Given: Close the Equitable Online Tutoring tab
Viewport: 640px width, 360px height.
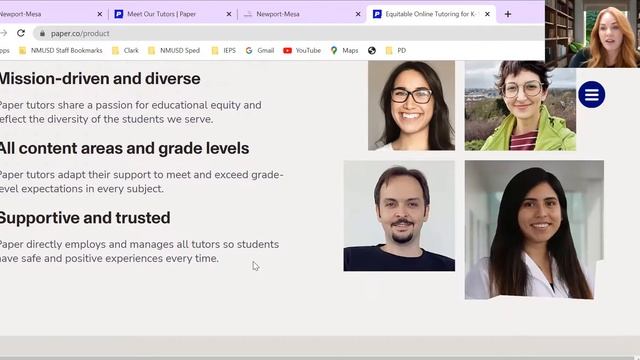Looking at the screenshot, I should tap(487, 14).
